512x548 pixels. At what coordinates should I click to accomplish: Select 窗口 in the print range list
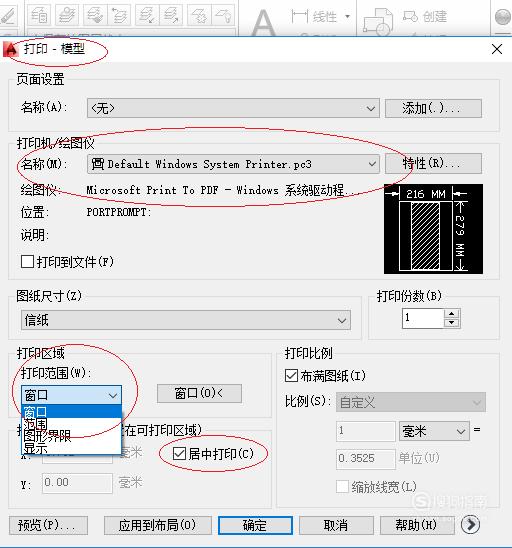[x=71, y=411]
